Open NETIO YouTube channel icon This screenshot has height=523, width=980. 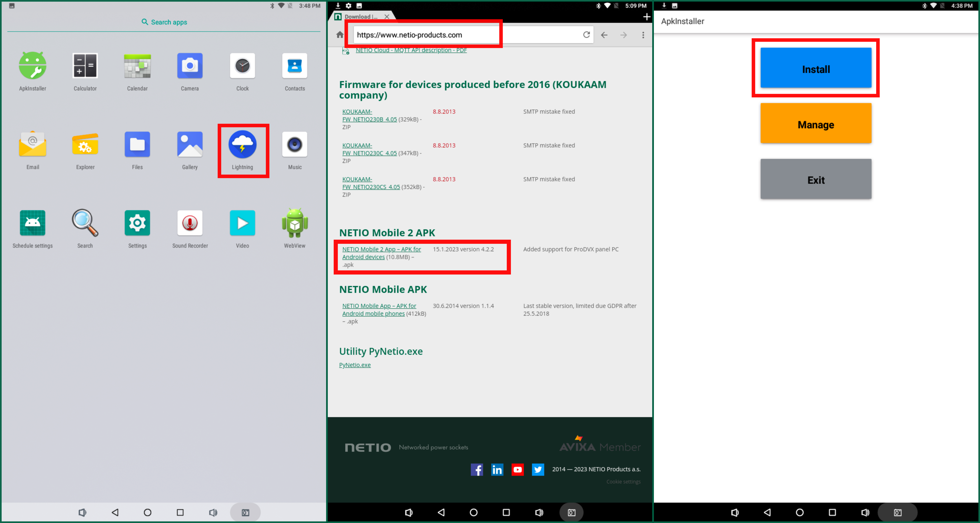point(518,470)
